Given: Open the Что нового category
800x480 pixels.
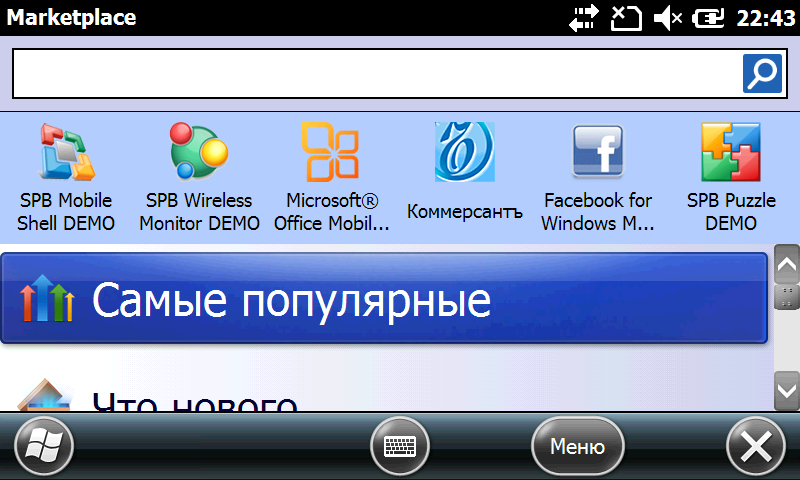Looking at the screenshot, I should pos(384,393).
